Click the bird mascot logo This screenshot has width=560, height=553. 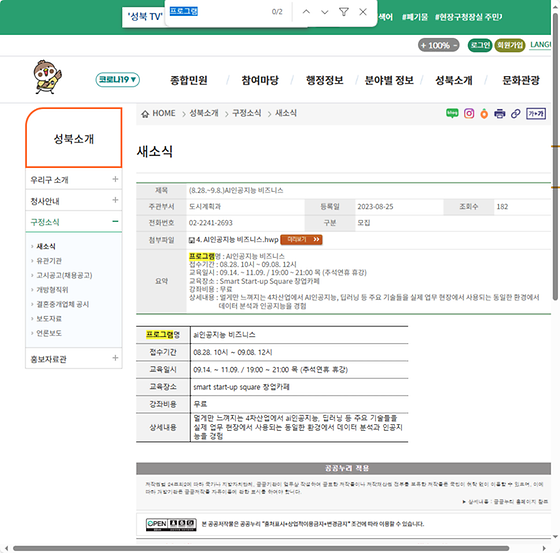tap(48, 77)
